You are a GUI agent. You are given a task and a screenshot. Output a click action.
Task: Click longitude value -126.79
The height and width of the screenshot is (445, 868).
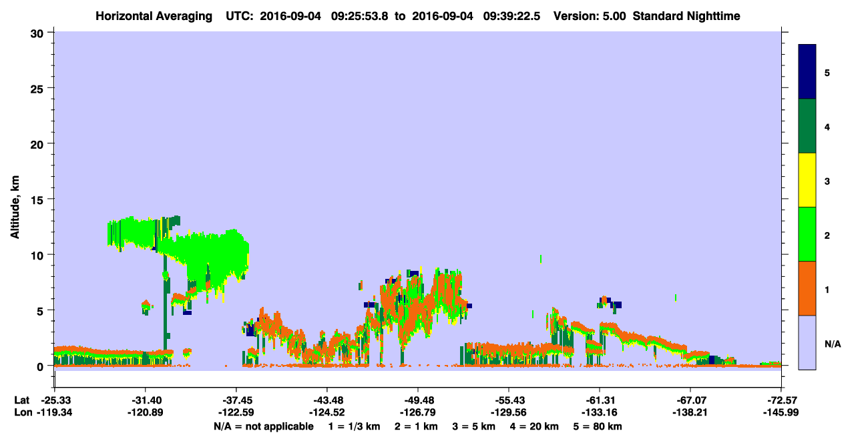417,413
